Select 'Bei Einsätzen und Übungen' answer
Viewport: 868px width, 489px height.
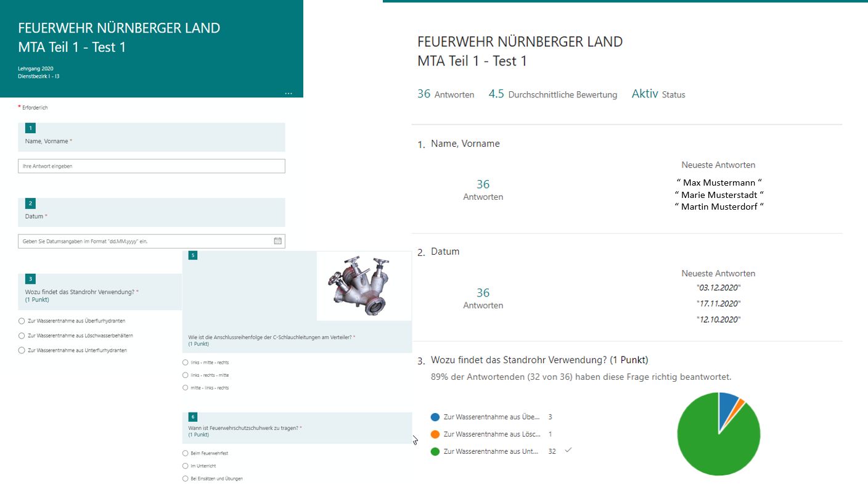click(186, 479)
